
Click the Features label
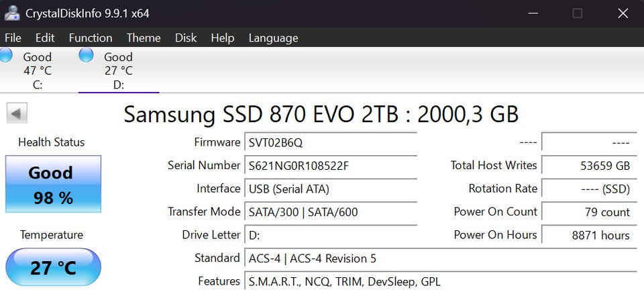tap(219, 281)
